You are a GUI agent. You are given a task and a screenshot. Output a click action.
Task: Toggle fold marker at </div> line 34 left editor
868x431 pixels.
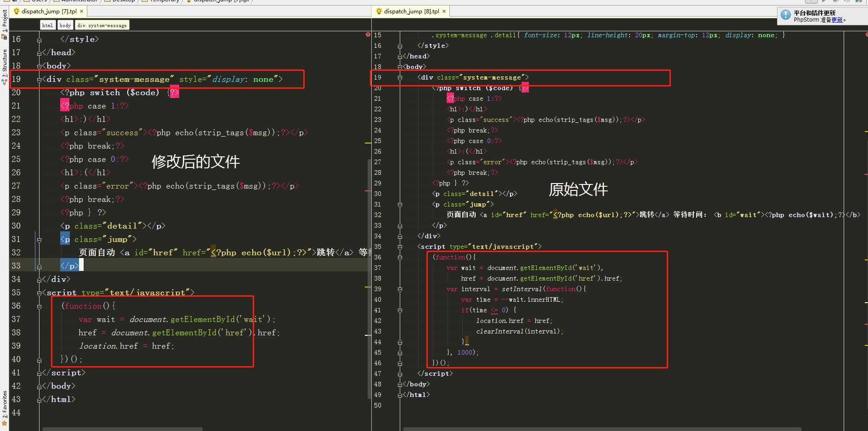point(39,280)
